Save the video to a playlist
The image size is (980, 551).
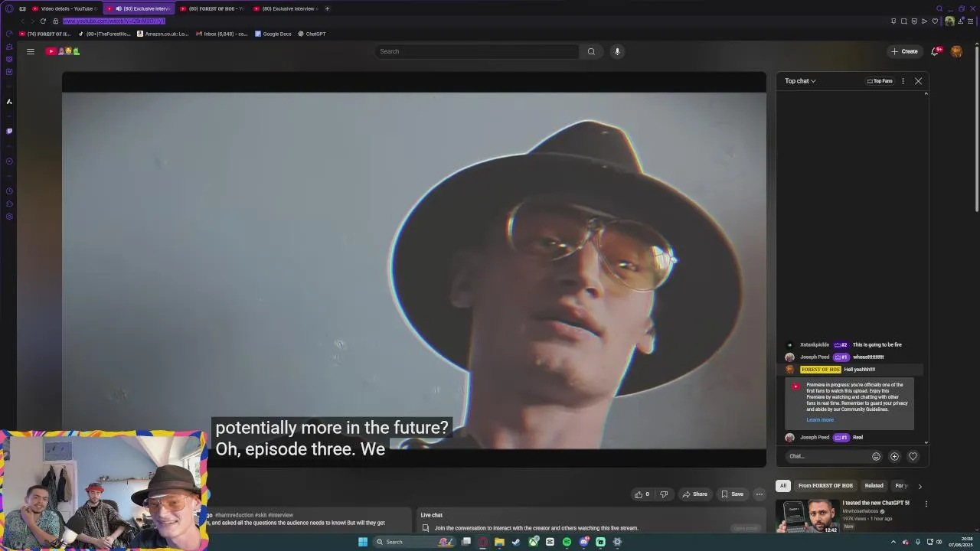pos(732,494)
